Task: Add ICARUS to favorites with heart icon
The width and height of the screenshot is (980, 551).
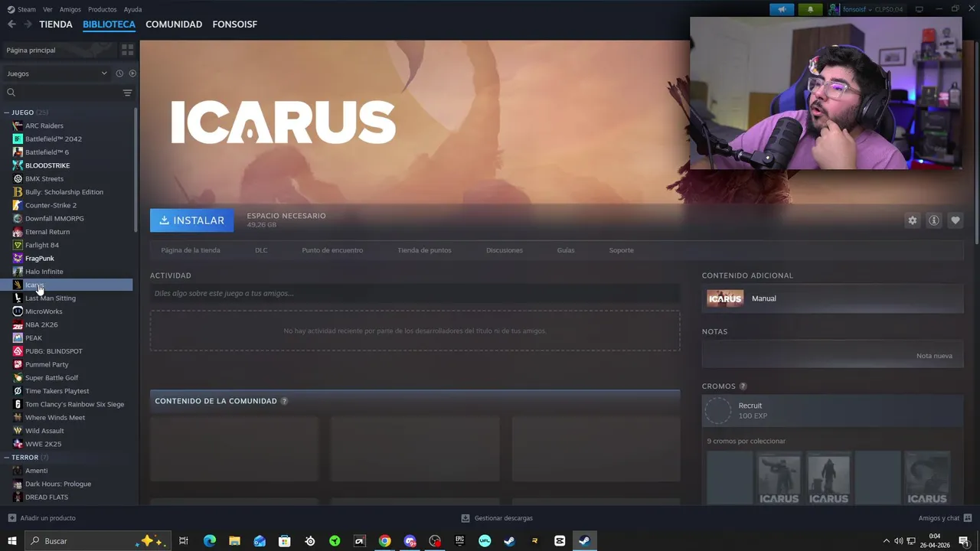Action: click(955, 220)
